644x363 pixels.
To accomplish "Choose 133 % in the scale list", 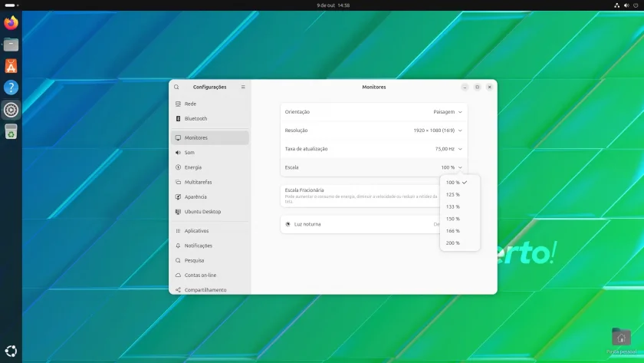I will pyautogui.click(x=459, y=206).
